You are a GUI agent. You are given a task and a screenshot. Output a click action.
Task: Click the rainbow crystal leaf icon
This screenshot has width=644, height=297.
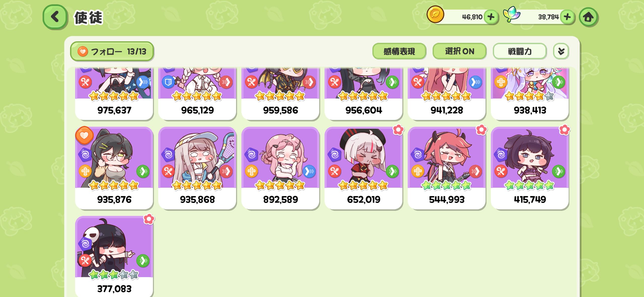511,14
